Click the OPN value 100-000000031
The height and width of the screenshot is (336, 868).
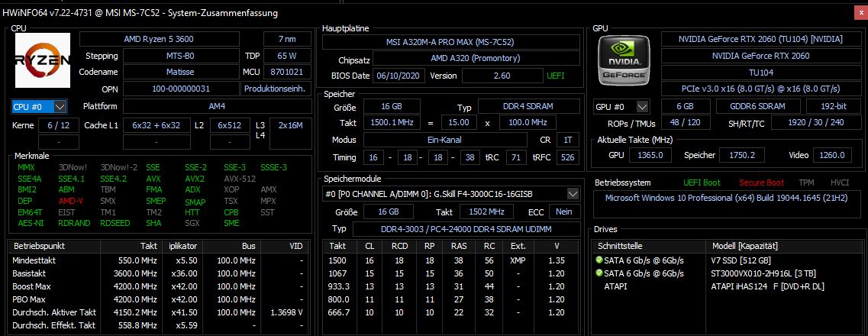180,89
